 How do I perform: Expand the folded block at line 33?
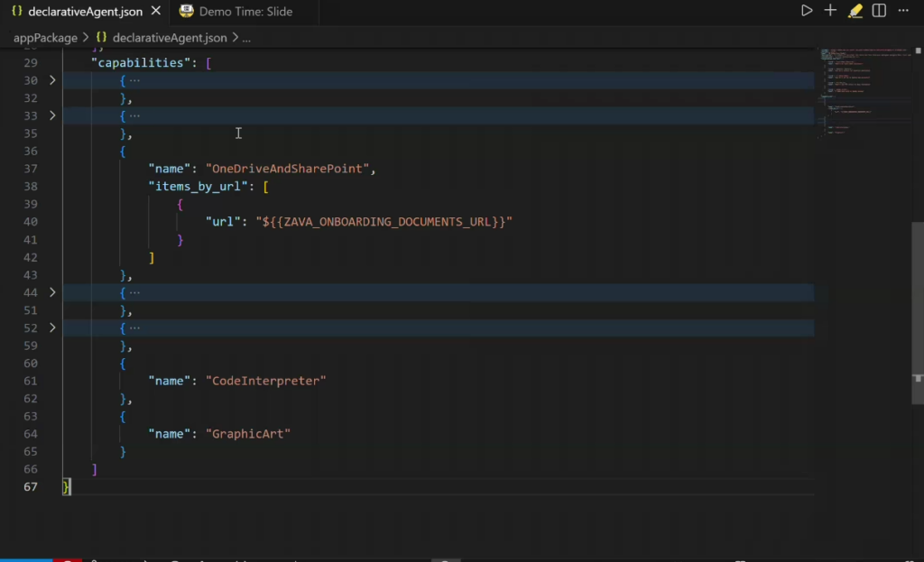tap(52, 115)
